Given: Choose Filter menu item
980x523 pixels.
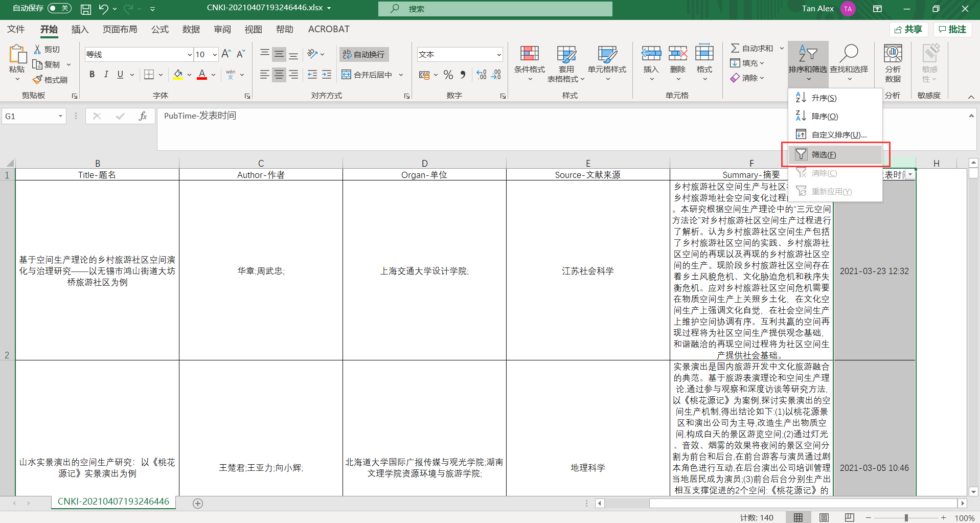Looking at the screenshot, I should pyautogui.click(x=835, y=154).
